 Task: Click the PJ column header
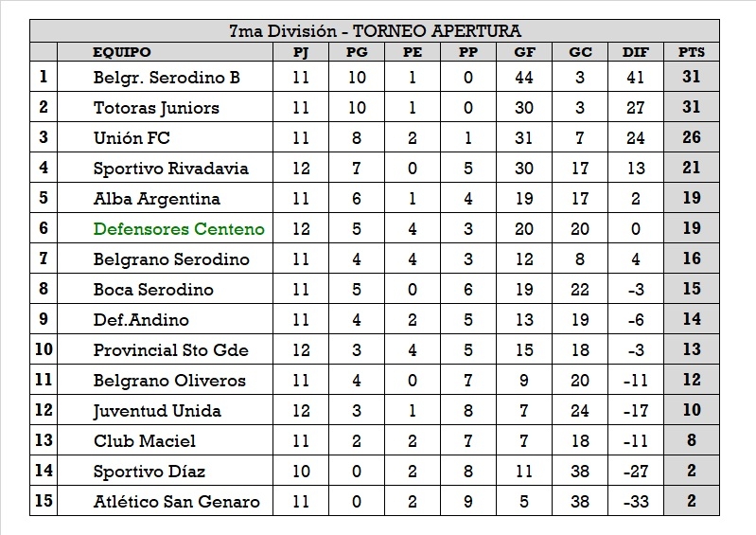[x=301, y=52]
